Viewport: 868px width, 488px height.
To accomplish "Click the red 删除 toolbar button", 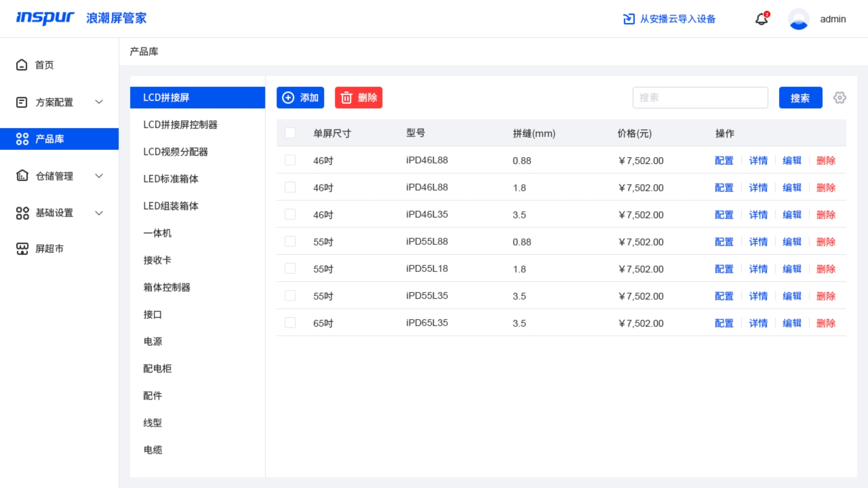I will click(359, 98).
